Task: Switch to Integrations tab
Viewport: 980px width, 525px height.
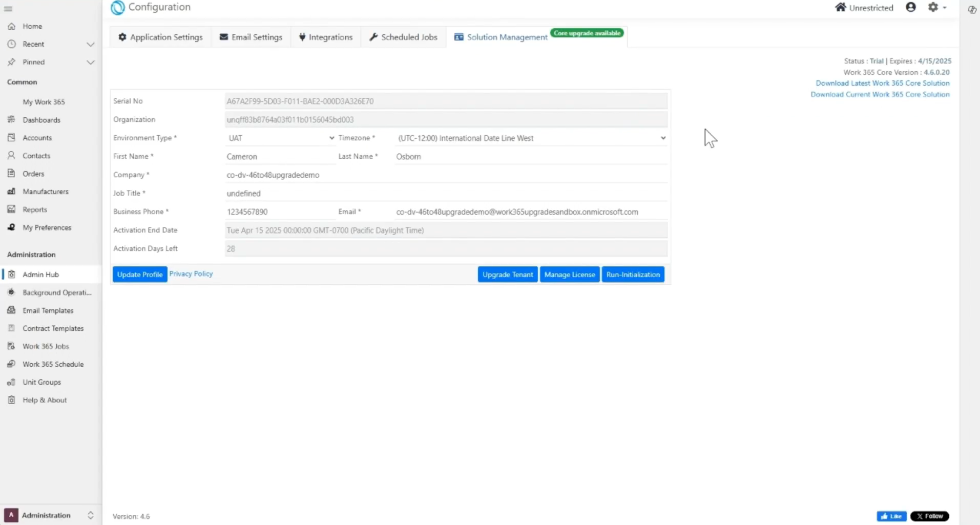Action: point(326,37)
